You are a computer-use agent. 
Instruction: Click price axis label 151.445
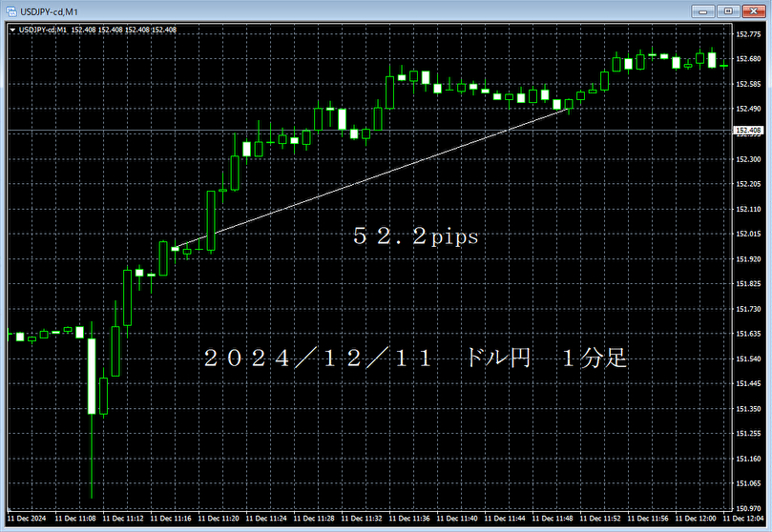(748, 383)
